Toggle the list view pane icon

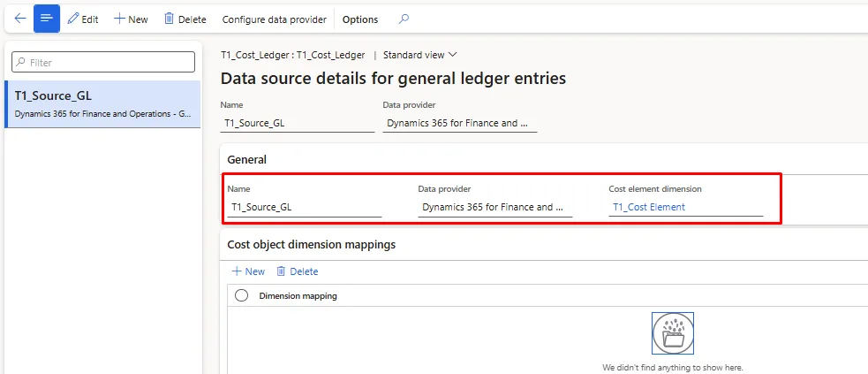tap(47, 19)
